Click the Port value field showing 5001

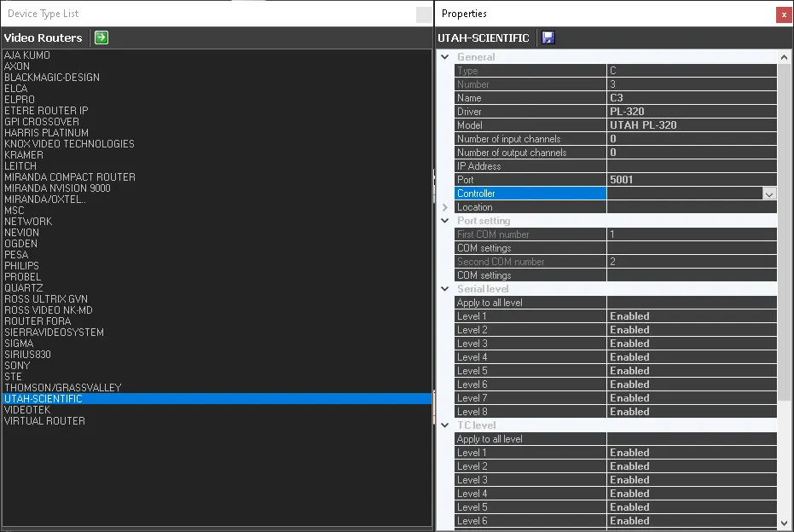pos(691,180)
